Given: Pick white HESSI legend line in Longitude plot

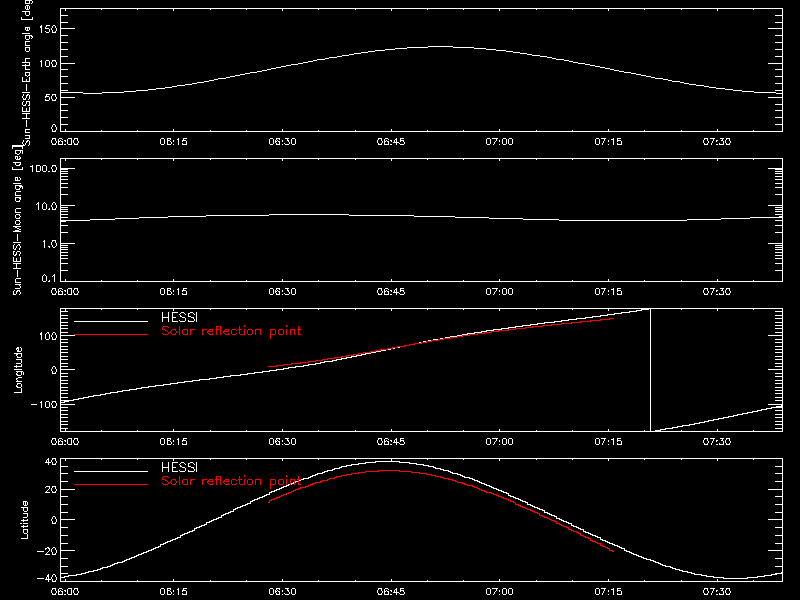Looking at the screenshot, I should [x=111, y=321].
